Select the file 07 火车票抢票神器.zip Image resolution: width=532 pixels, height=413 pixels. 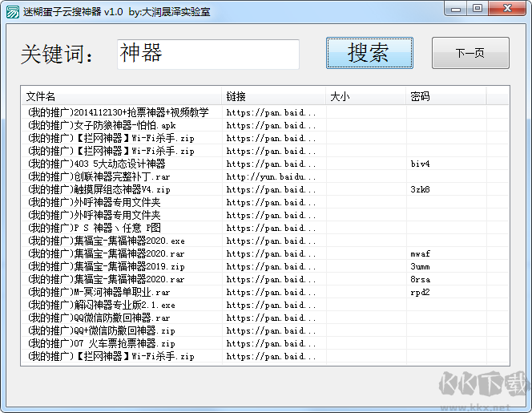pyautogui.click(x=102, y=343)
